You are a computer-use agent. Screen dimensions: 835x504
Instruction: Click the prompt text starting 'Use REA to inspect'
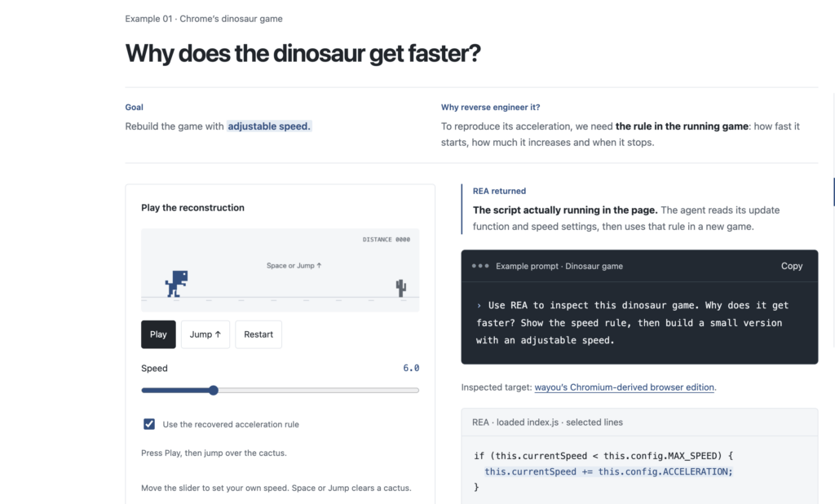[x=633, y=323]
